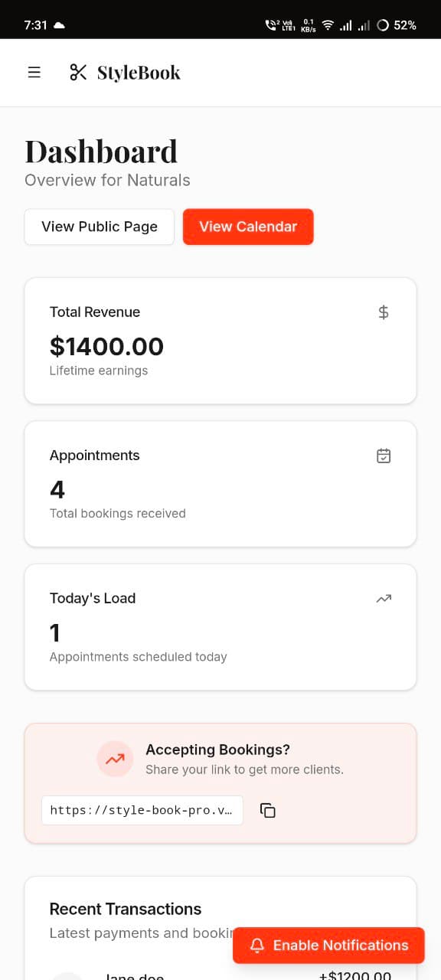Copy the booking link using the copy icon
Screen dimensions: 441x980
tap(267, 809)
